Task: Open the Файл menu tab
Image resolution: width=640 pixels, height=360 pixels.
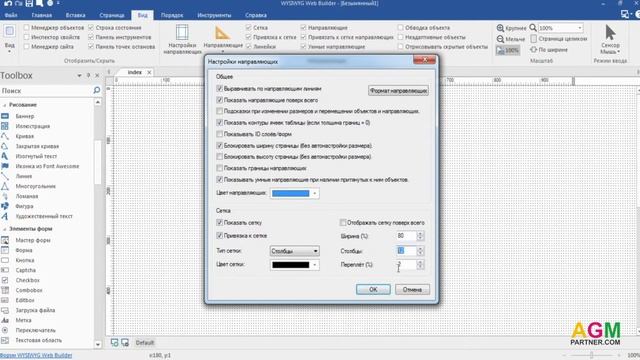Action: (11, 15)
